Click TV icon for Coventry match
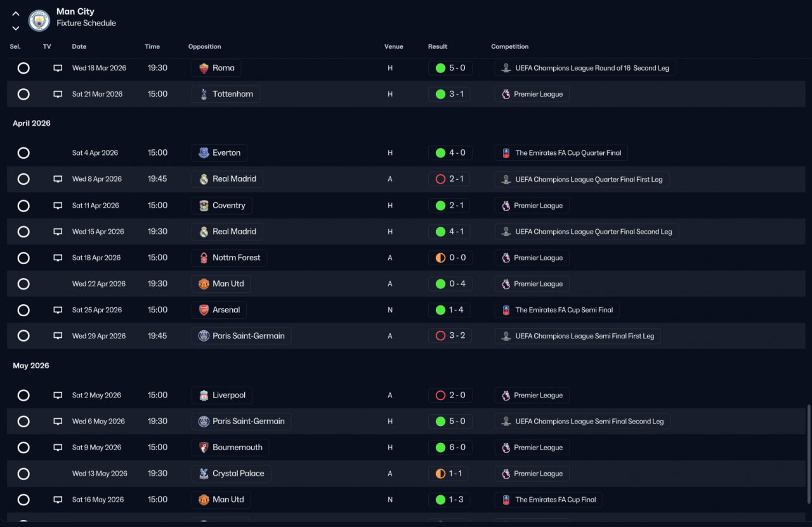Viewport: 812px width, 527px height. pyautogui.click(x=58, y=206)
